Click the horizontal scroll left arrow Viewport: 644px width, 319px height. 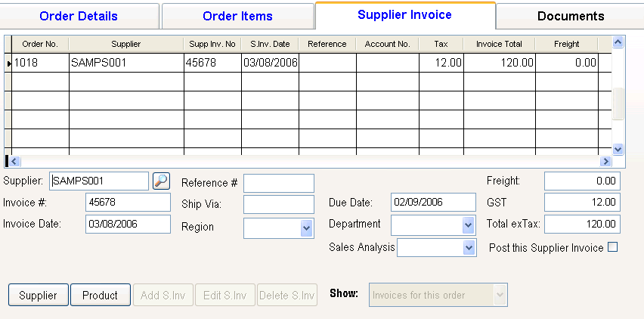[x=14, y=161]
